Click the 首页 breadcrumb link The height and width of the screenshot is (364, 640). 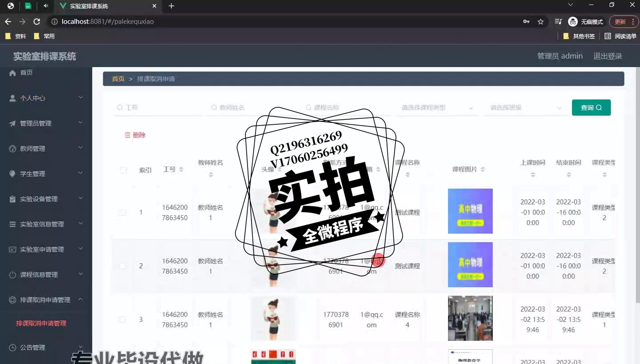[x=118, y=79]
